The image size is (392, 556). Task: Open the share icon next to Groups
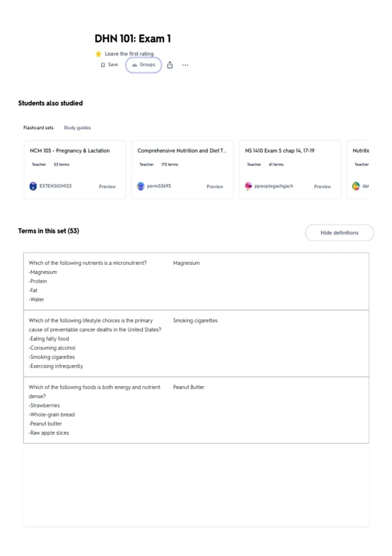(170, 65)
